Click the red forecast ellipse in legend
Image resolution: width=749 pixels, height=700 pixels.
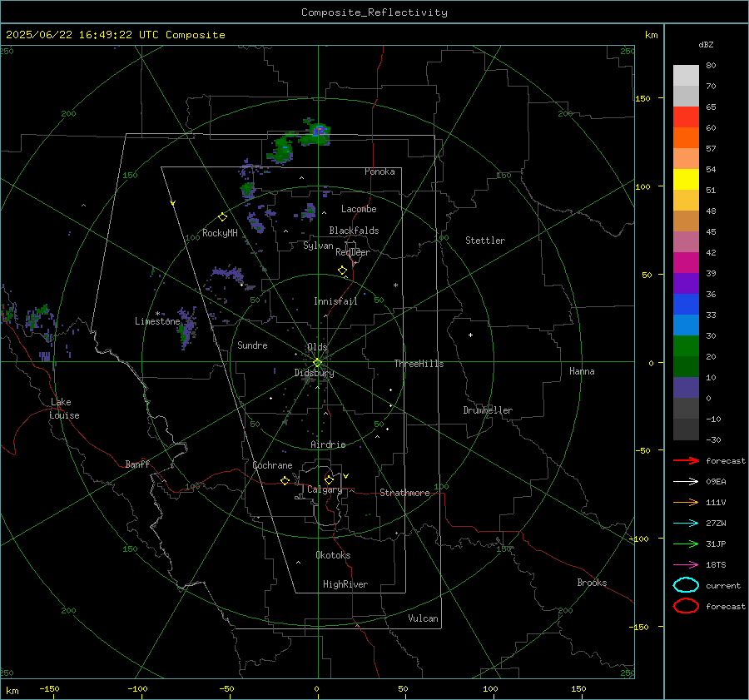coord(686,606)
